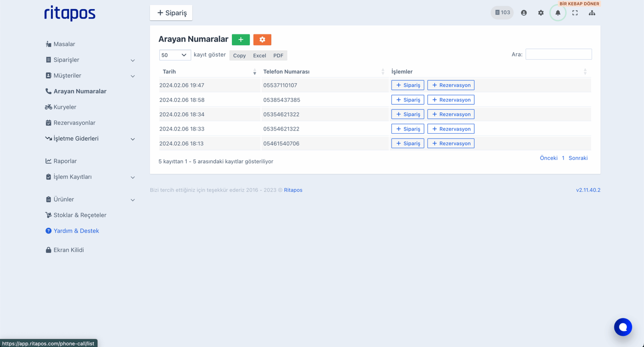Open the notifications bell

pyautogui.click(x=558, y=13)
